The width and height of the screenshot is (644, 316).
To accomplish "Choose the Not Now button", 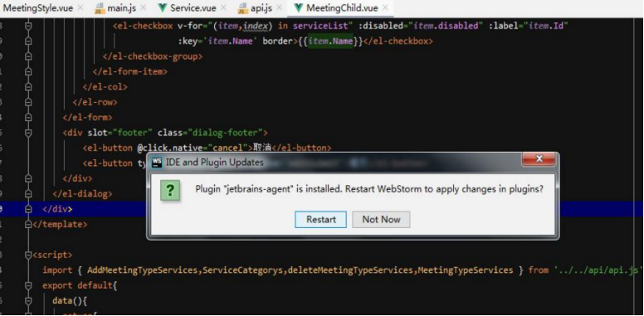I will pyautogui.click(x=381, y=220).
